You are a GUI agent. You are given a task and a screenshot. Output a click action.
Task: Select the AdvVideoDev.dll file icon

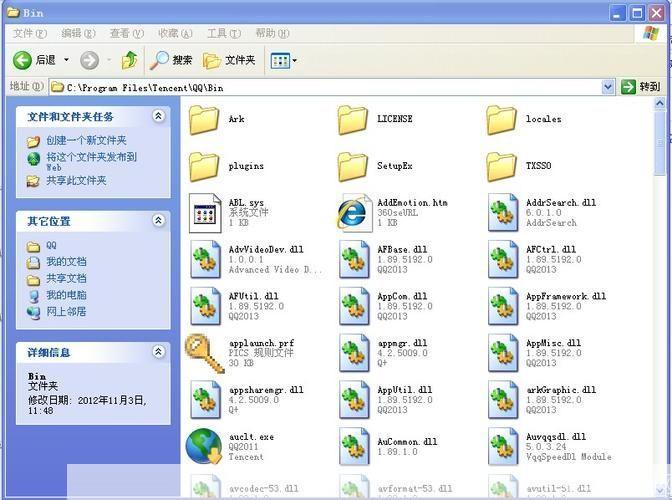pyautogui.click(x=205, y=259)
